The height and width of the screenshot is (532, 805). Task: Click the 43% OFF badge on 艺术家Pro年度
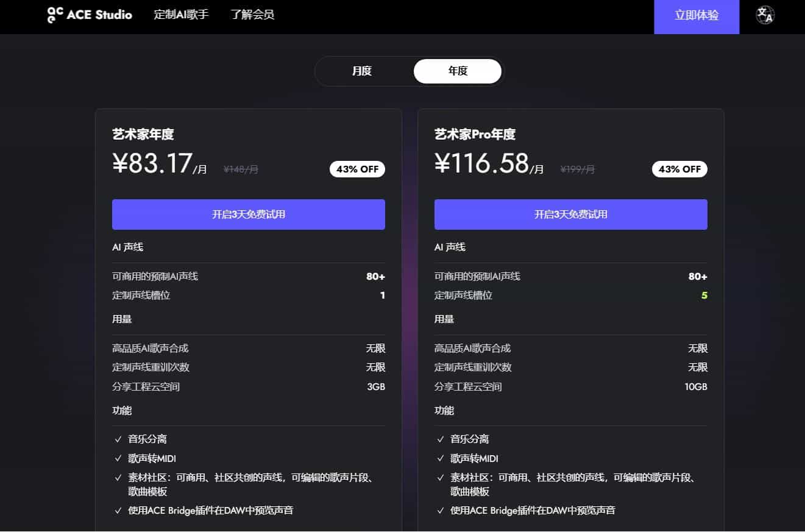tap(679, 169)
